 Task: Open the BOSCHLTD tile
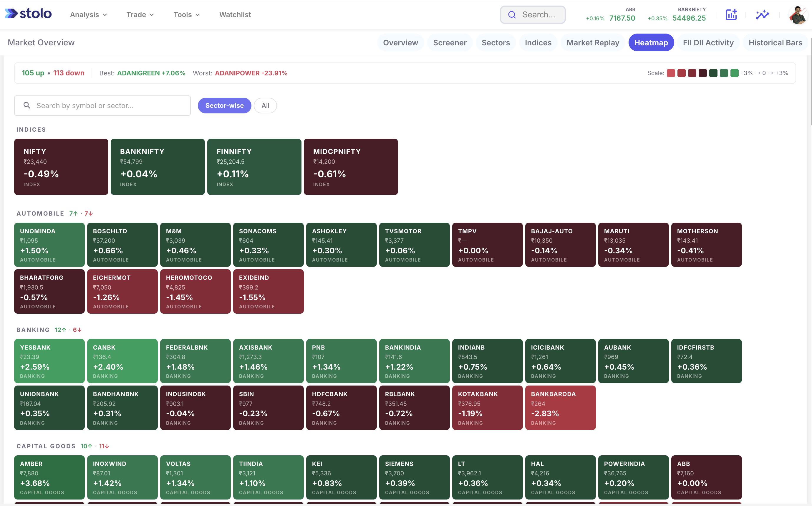pyautogui.click(x=122, y=245)
